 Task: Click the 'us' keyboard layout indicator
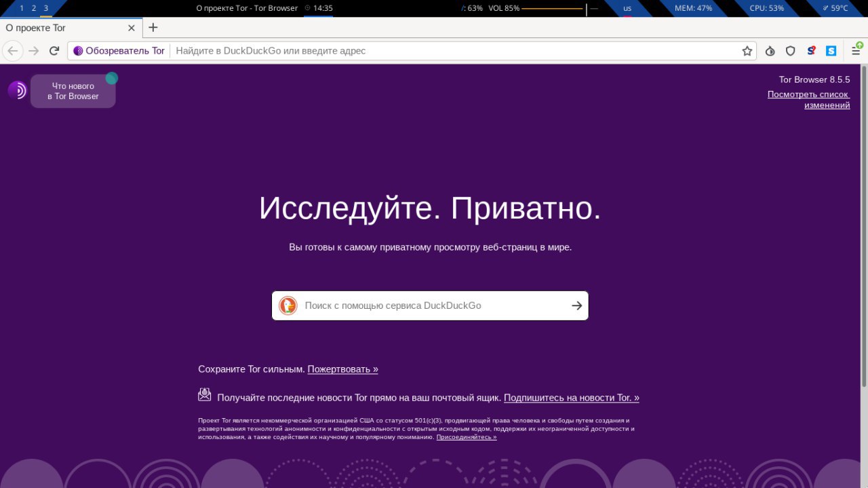point(627,8)
